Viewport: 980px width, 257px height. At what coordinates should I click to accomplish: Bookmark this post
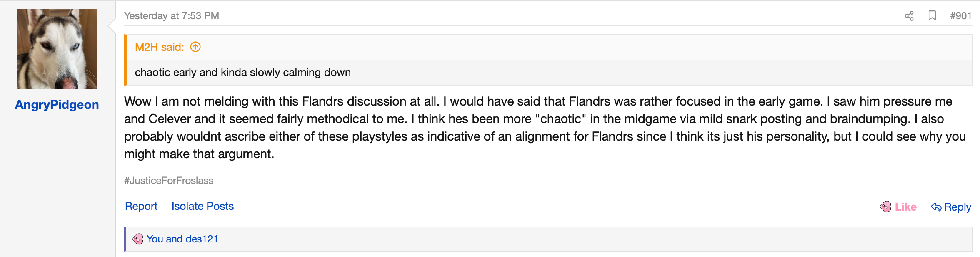(932, 16)
